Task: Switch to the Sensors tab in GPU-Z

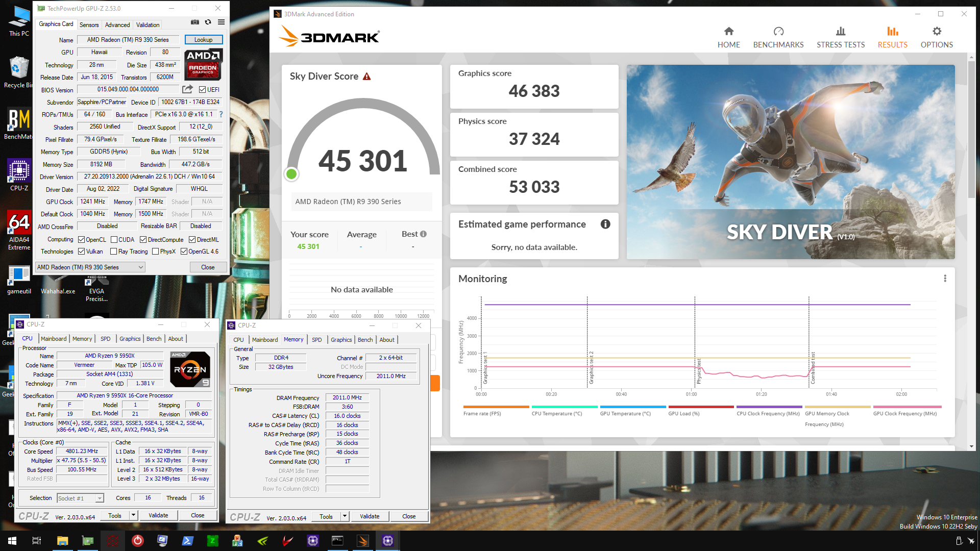Action: [89, 24]
